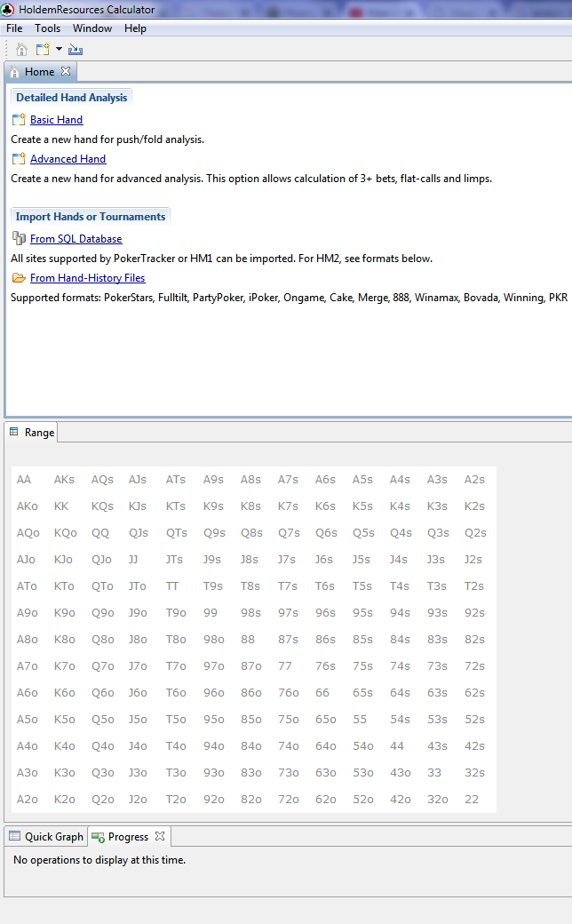Select the 44 cell in range grid

pyautogui.click(x=397, y=746)
